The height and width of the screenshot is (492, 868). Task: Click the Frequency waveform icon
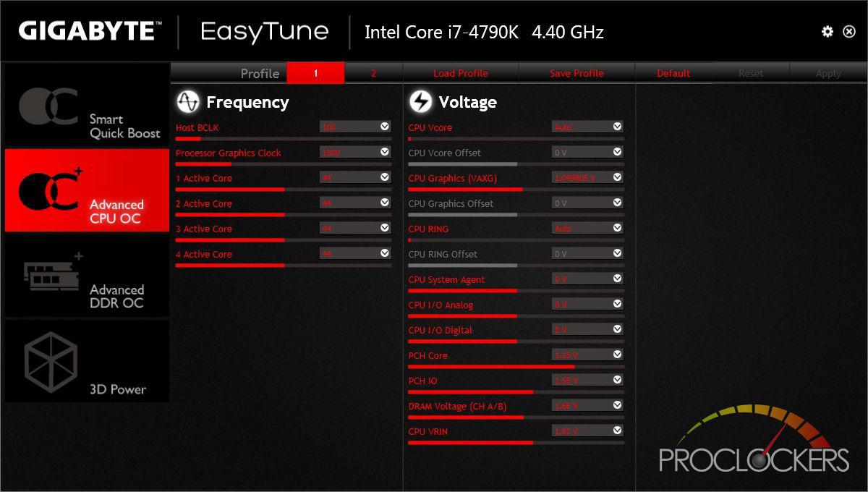coord(187,102)
